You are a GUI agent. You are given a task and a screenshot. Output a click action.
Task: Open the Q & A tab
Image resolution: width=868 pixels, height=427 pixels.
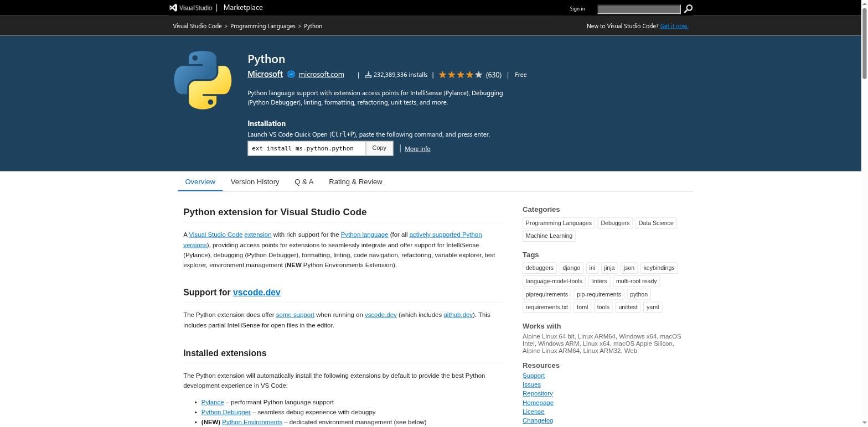pyautogui.click(x=304, y=182)
